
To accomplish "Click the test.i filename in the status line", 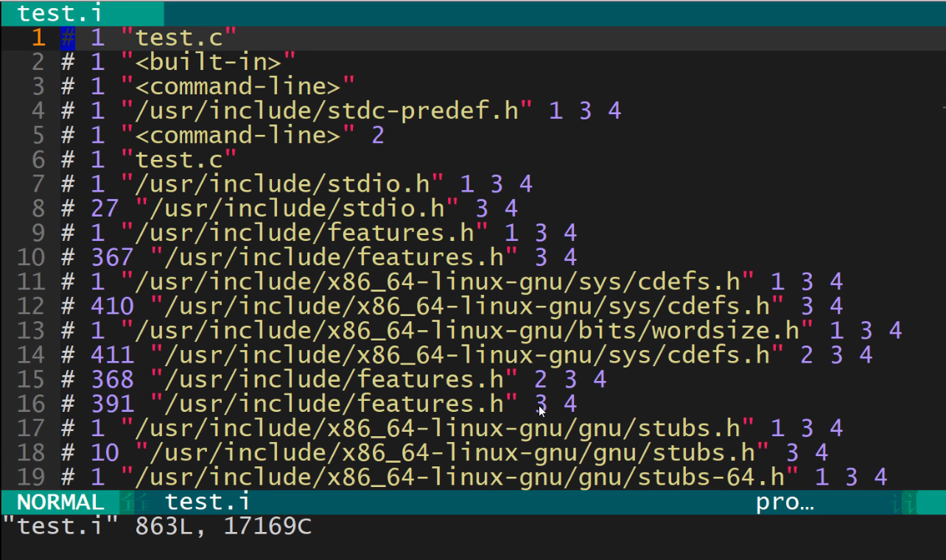I will click(x=207, y=503).
